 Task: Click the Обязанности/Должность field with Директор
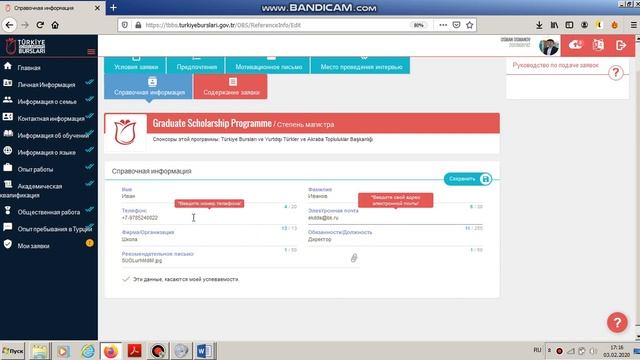pyautogui.click(x=395, y=239)
